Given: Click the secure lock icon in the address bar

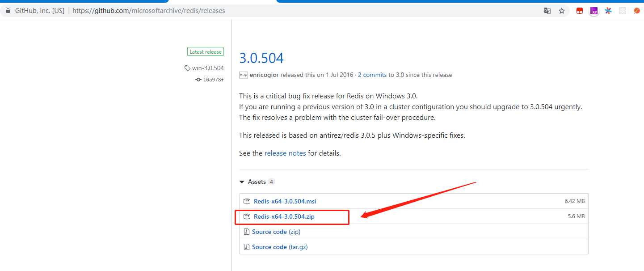Looking at the screenshot, I should click(8, 11).
